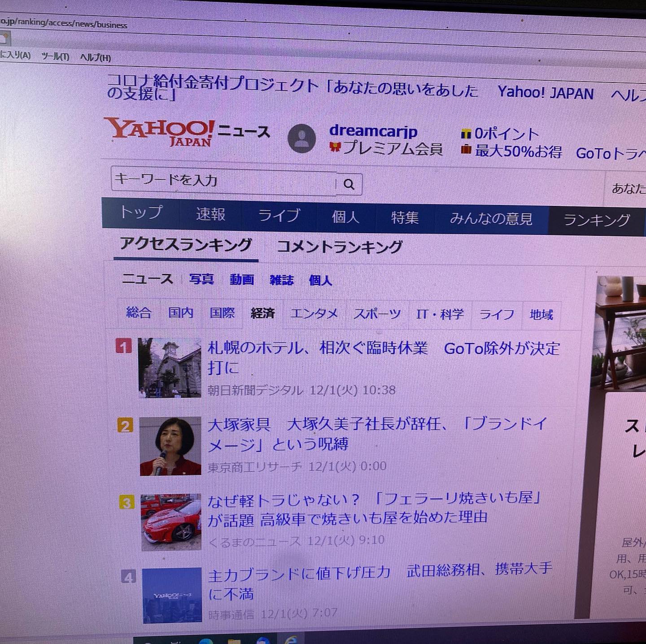Click the 最大50%お得 link

511,151
